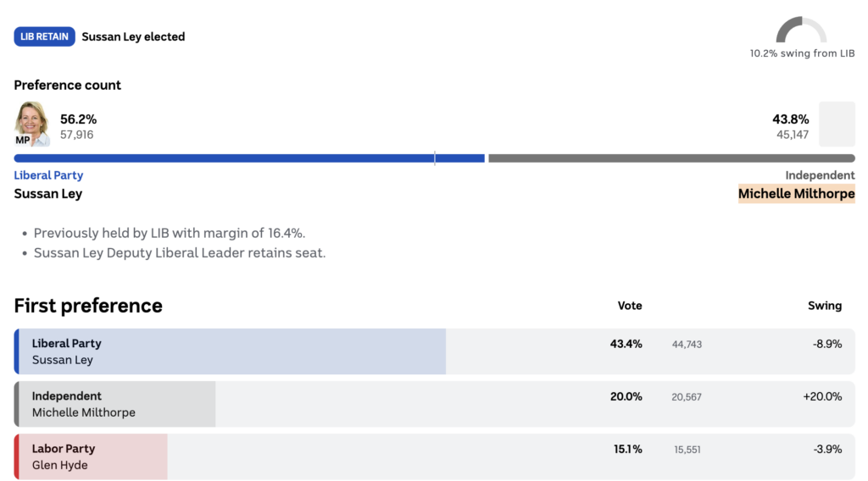868x481 pixels.
Task: Click the First preference heading
Action: coord(88,306)
